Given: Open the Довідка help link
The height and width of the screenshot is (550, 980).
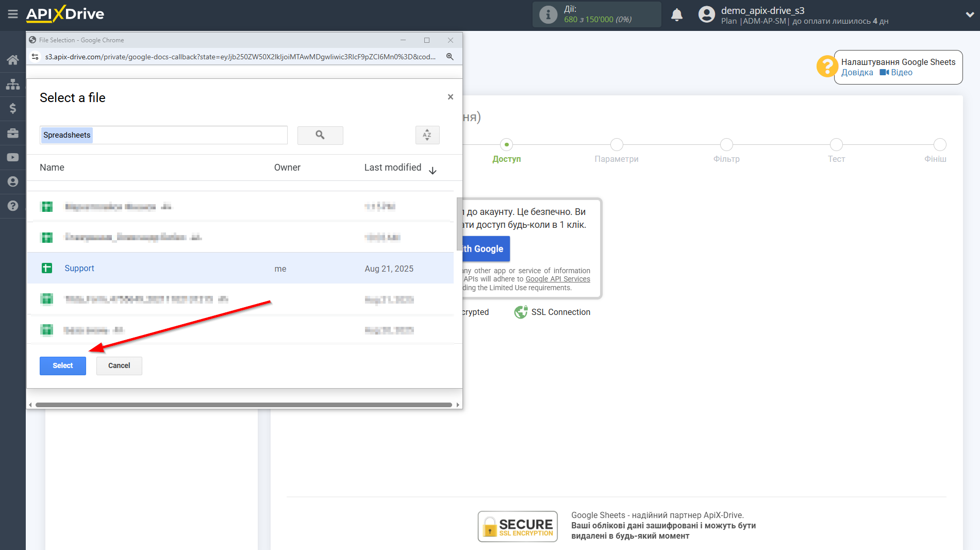Looking at the screenshot, I should coord(857,73).
